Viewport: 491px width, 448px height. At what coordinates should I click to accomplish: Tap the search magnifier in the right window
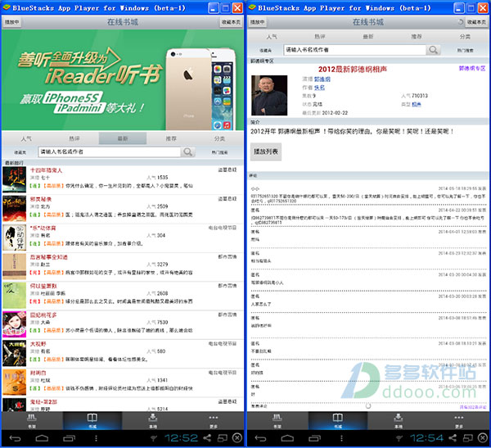[x=434, y=50]
